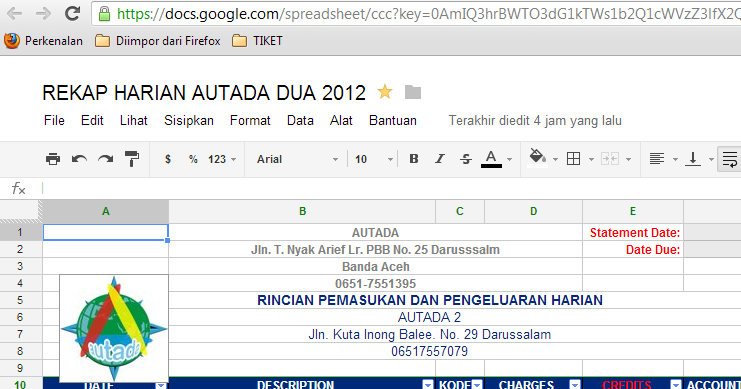Open the Edit menu
741x389 pixels.
coord(92,121)
